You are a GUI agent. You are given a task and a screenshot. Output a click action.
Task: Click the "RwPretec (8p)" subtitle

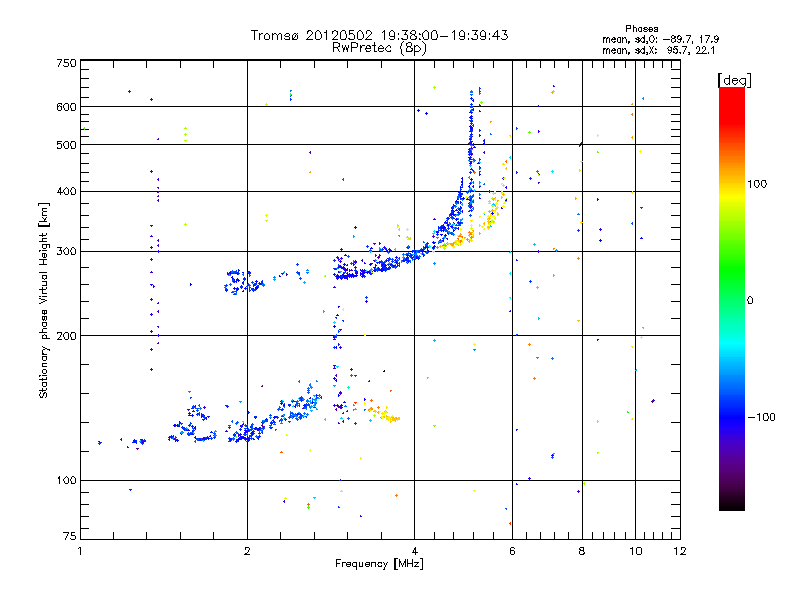(379, 48)
